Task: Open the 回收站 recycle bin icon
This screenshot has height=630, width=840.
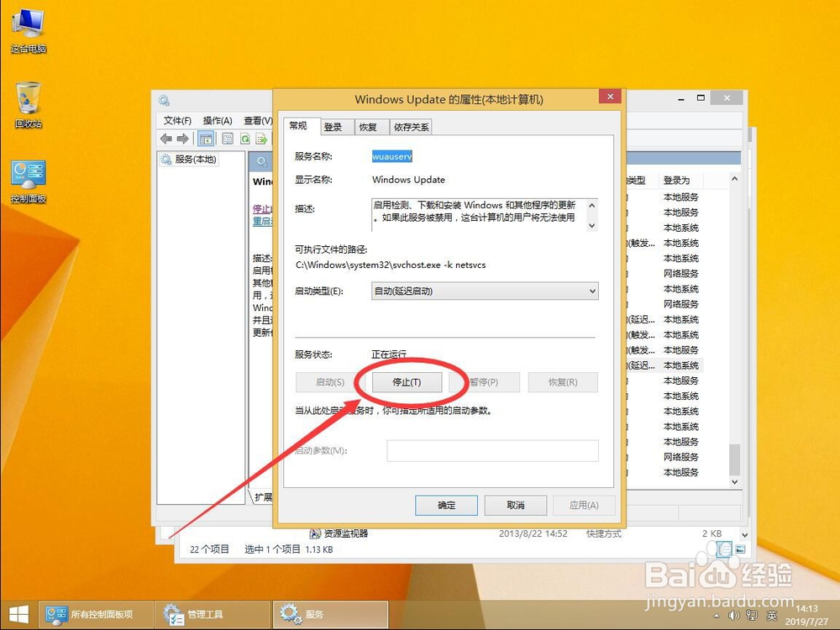Action: point(29,105)
